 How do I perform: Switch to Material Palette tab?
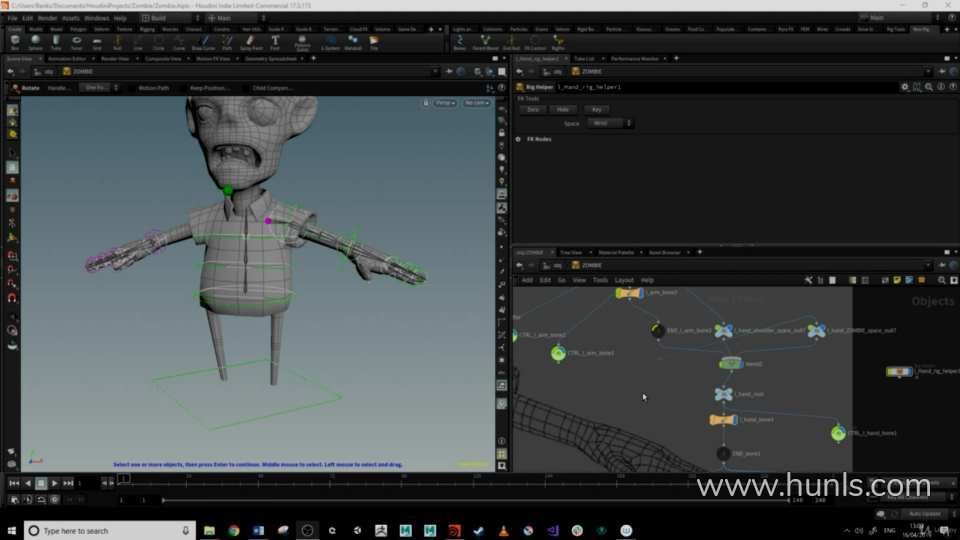pos(616,252)
